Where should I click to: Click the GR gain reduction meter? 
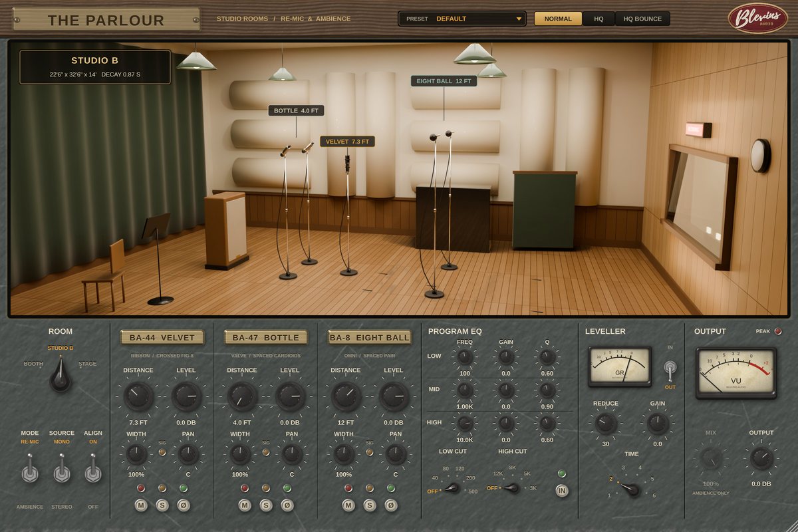pyautogui.click(x=620, y=366)
